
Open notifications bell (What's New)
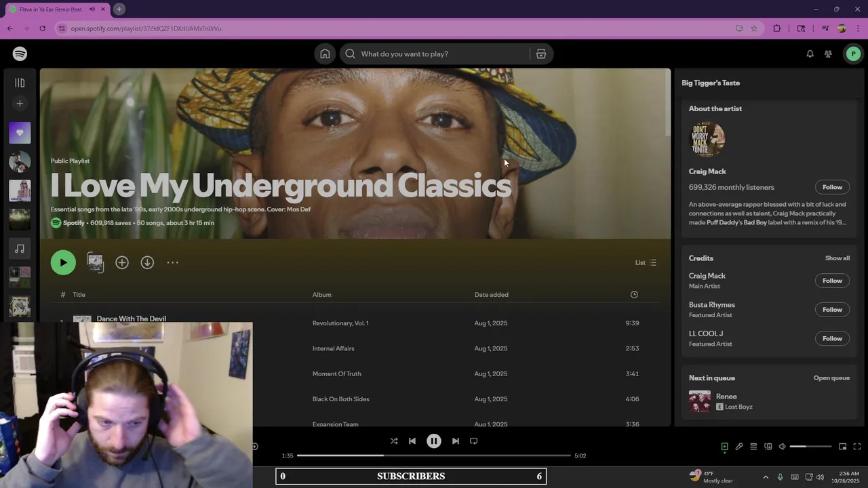click(x=810, y=54)
